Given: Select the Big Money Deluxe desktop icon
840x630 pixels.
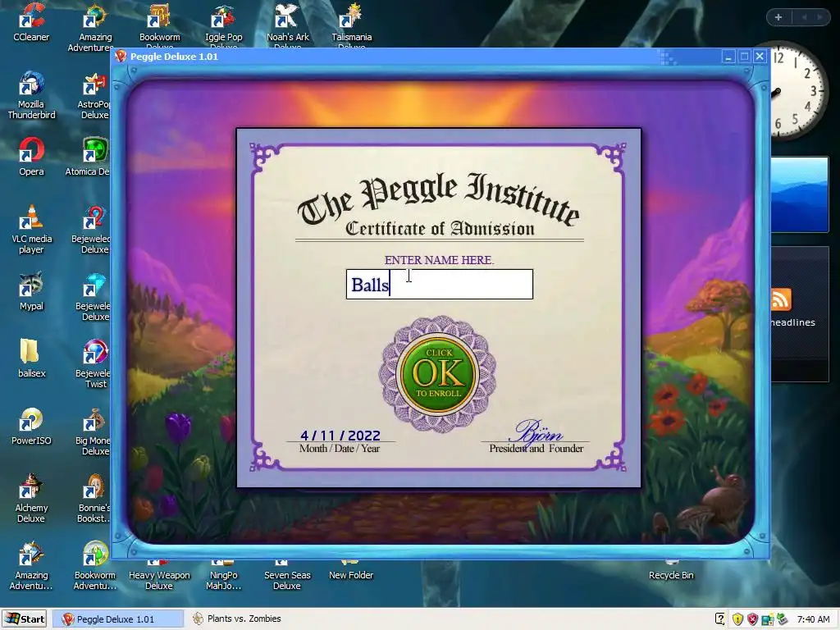Looking at the screenshot, I should [94, 431].
